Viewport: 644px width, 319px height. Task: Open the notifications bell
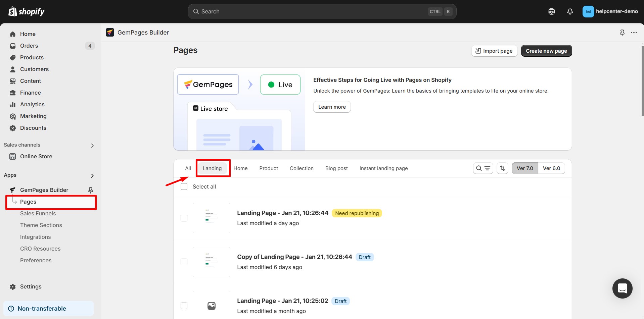(570, 11)
